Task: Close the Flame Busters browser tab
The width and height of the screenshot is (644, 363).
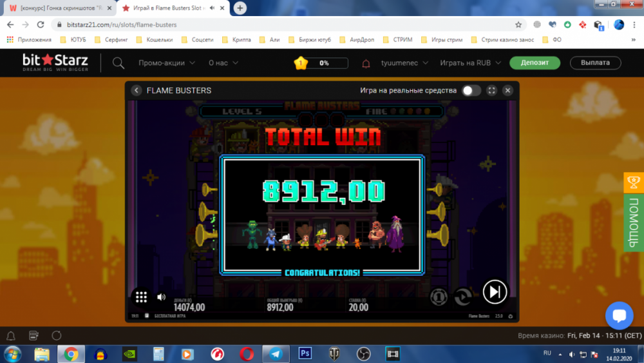Action: 222,8
